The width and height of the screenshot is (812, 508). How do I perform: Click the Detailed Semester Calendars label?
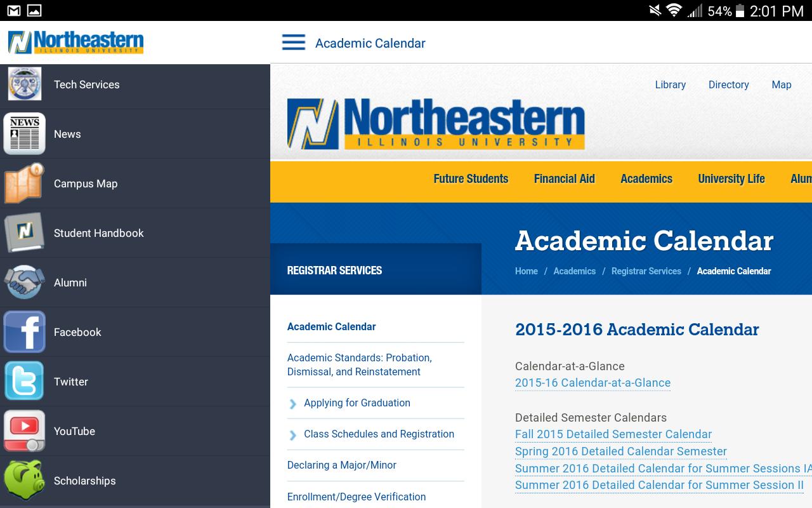tap(591, 418)
